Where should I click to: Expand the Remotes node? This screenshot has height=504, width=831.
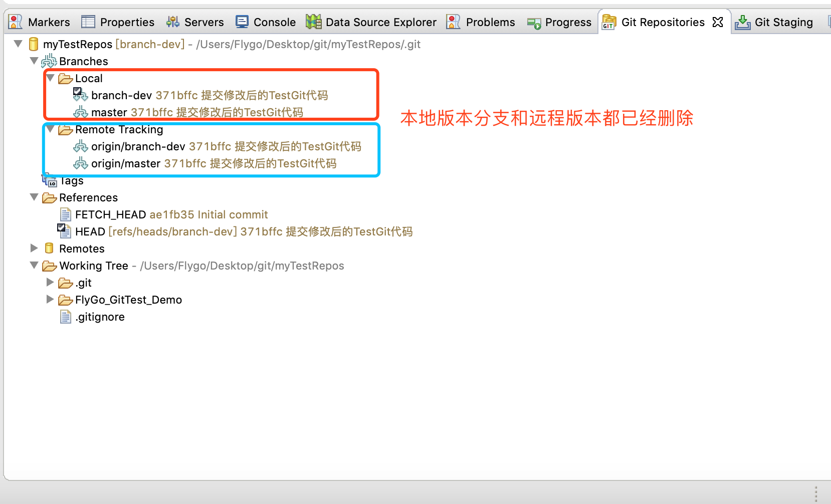34,247
